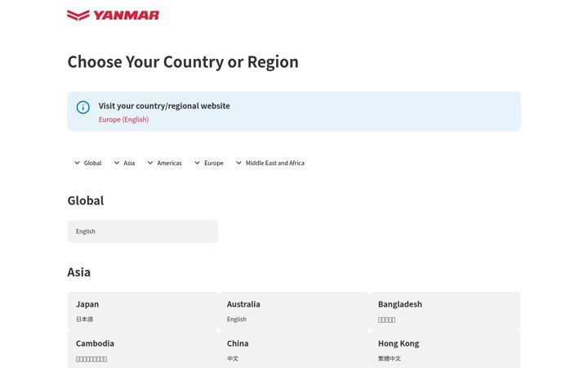Click the Asia section heading

(x=78, y=272)
